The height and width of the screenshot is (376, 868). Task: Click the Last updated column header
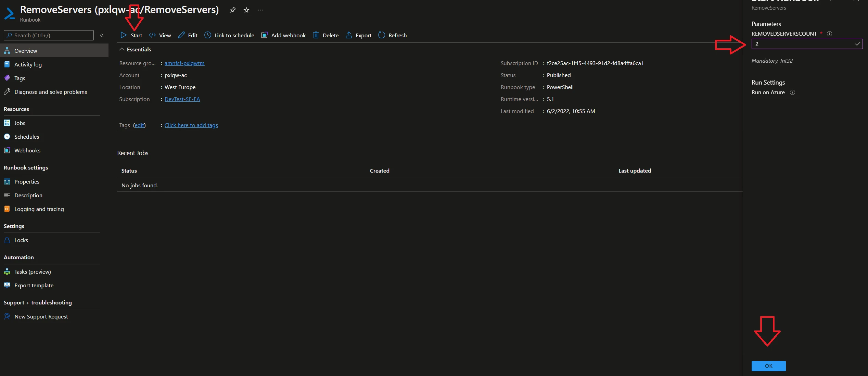click(635, 171)
